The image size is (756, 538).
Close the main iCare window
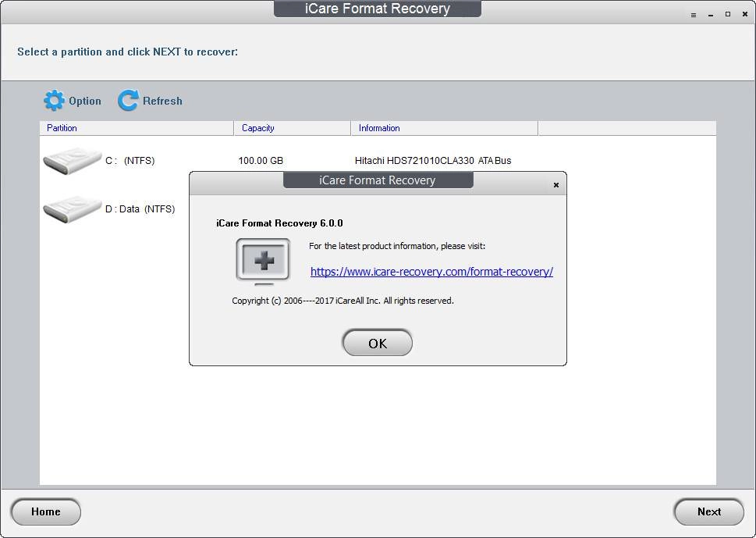pyautogui.click(x=745, y=15)
